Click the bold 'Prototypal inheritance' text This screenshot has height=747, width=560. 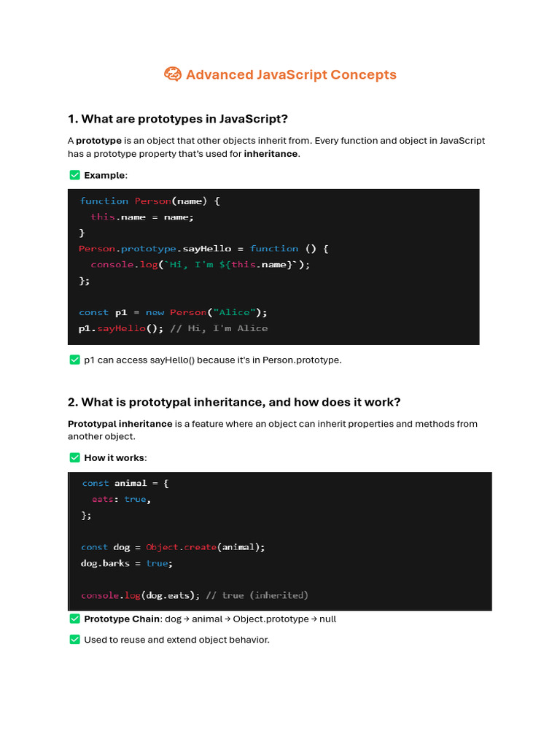click(x=120, y=424)
